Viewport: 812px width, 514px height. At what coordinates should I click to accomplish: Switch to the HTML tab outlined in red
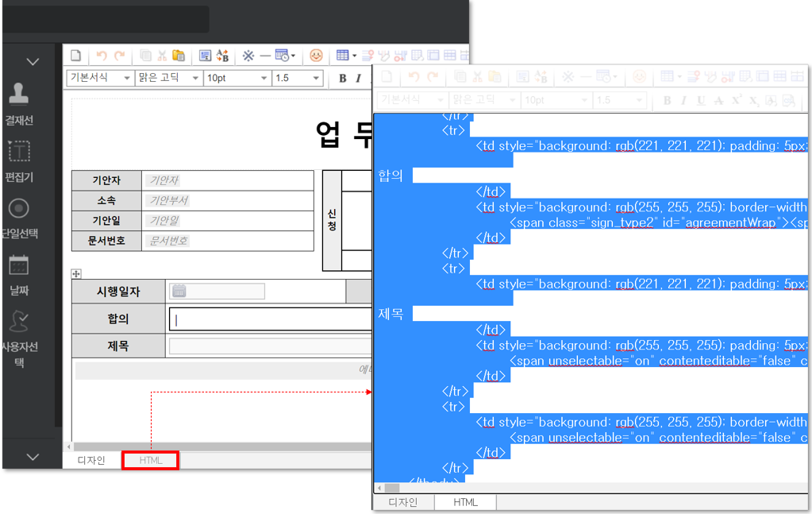tap(150, 460)
